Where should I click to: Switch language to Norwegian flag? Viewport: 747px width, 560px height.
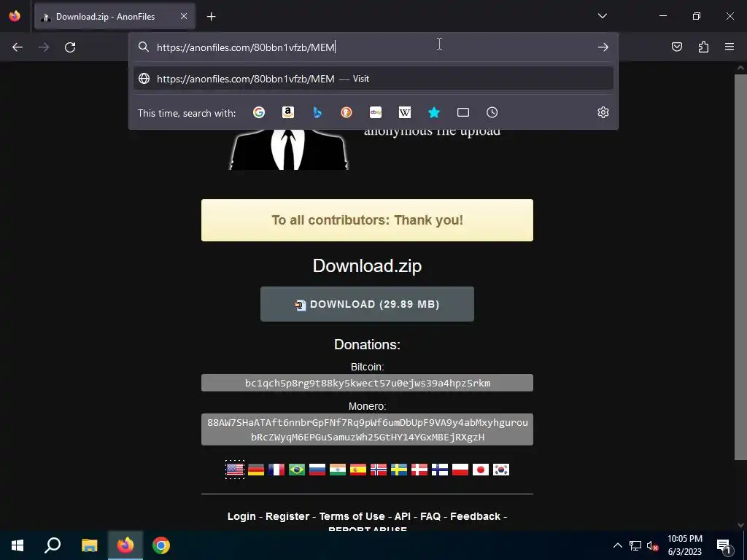click(379, 470)
